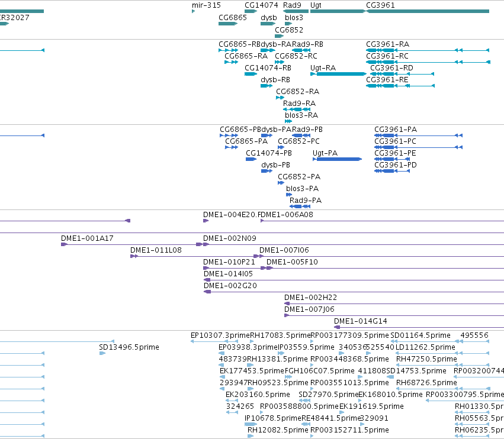The width and height of the screenshot is (504, 439).
Task: Open transcript CG3961-RA
Action: click(x=387, y=44)
